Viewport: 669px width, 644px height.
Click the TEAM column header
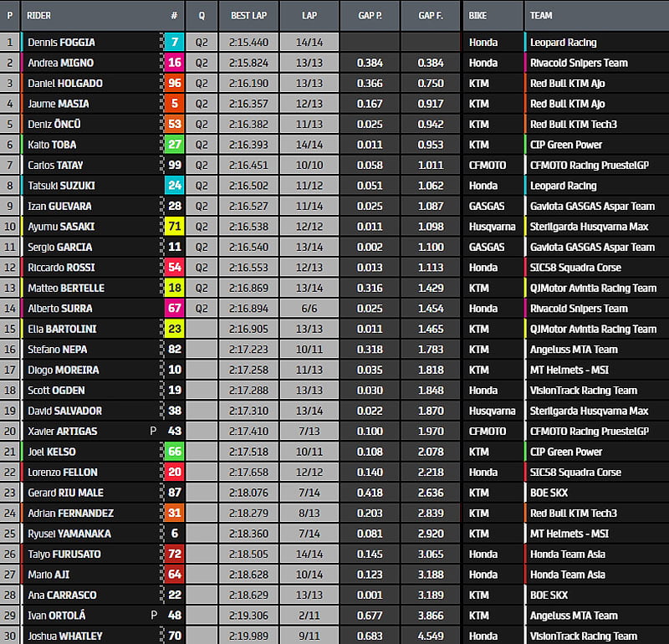pyautogui.click(x=541, y=15)
